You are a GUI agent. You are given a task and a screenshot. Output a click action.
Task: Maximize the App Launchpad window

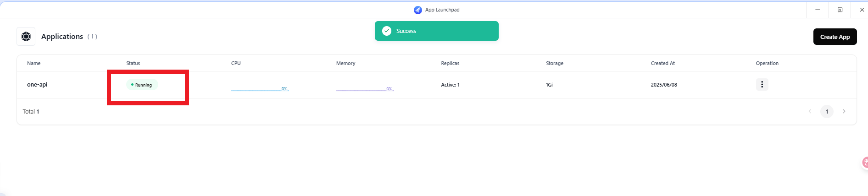pyautogui.click(x=840, y=10)
